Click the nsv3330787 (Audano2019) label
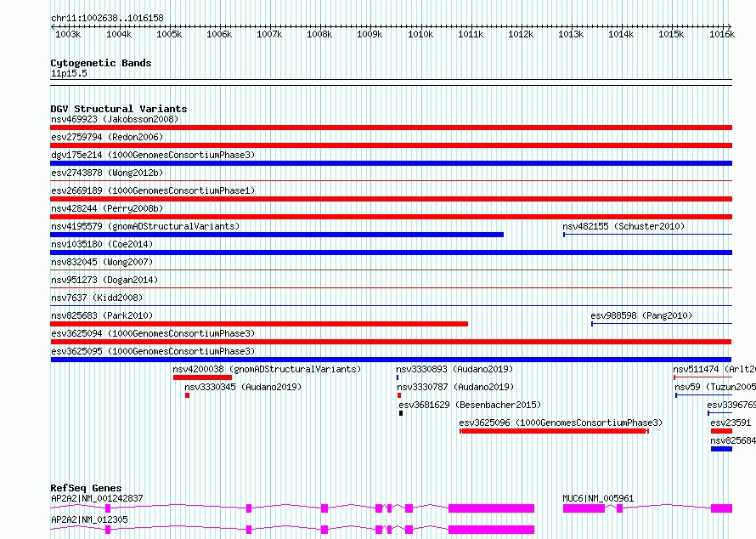756x539 pixels. click(x=455, y=387)
